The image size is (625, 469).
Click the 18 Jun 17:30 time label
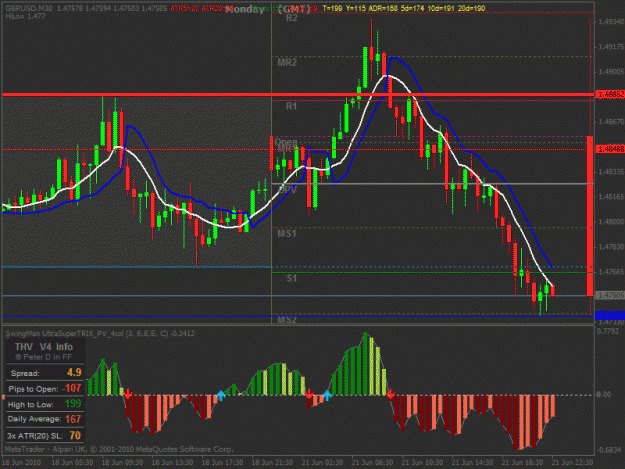point(222,462)
